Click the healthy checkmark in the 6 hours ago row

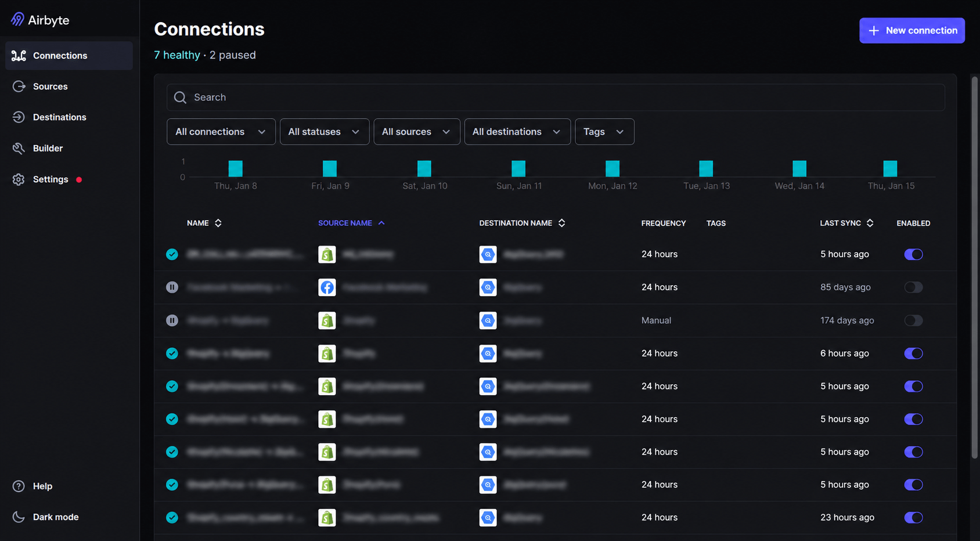pyautogui.click(x=172, y=354)
